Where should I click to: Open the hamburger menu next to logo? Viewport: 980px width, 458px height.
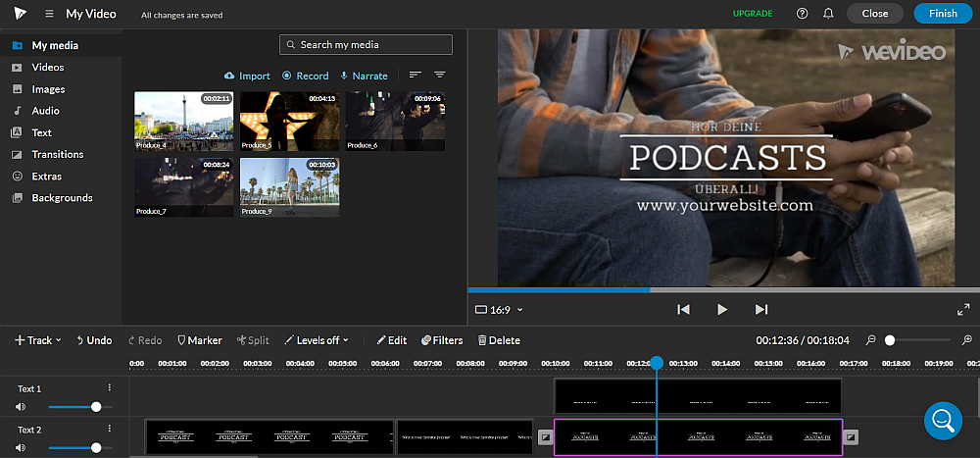point(49,14)
